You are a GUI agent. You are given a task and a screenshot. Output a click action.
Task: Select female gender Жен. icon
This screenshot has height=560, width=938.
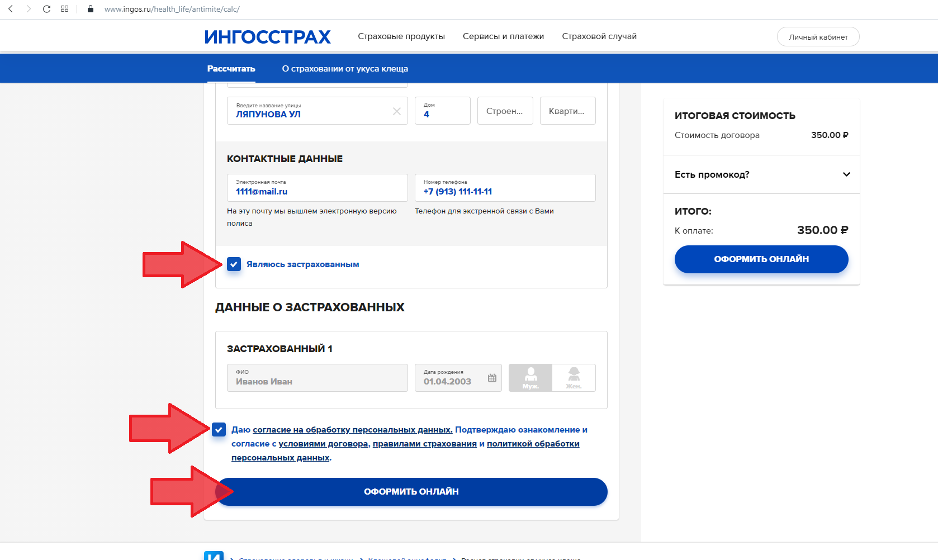(574, 378)
